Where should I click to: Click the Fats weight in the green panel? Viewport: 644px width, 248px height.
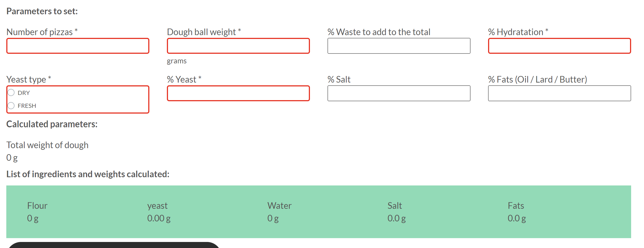(x=516, y=218)
